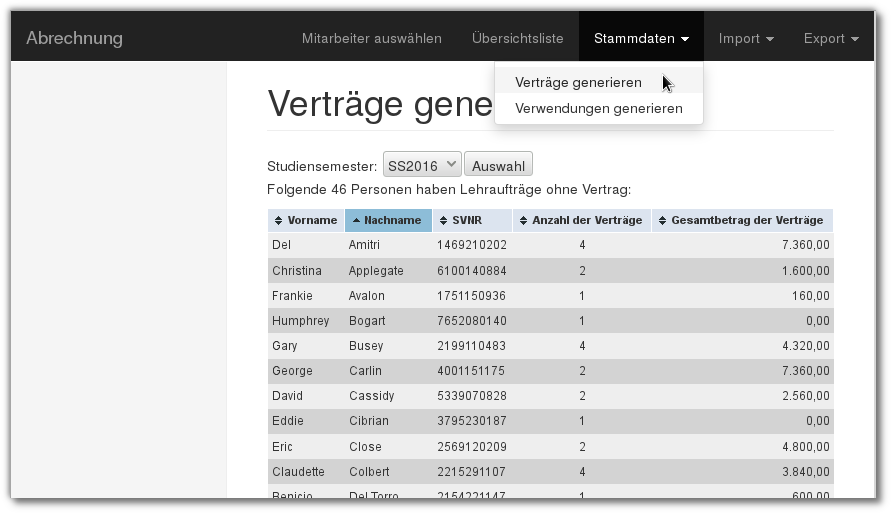
Task: Click the ascending sort arrow beside Nachname
Action: 356,221
